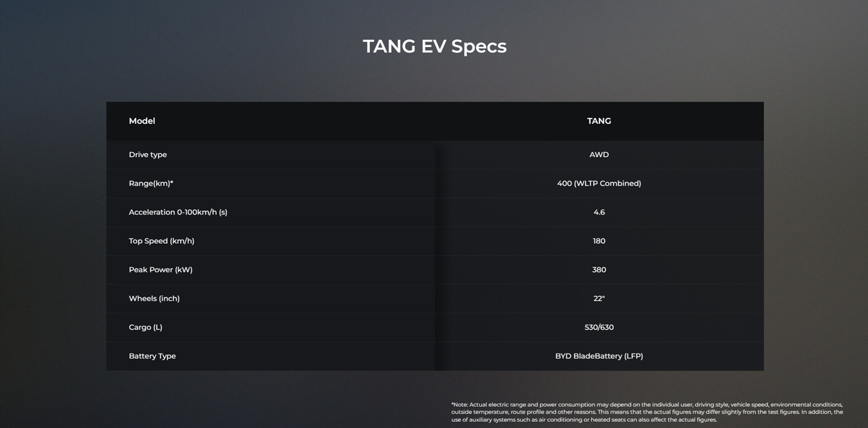This screenshot has height=428, width=868.
Task: Click the 400 (WLTP Combined) value
Action: (x=599, y=184)
